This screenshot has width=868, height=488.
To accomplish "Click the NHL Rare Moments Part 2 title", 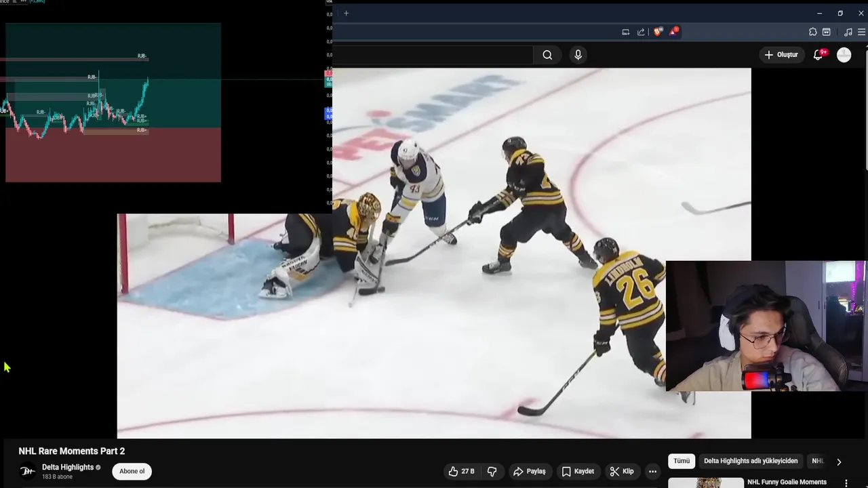I will click(72, 451).
